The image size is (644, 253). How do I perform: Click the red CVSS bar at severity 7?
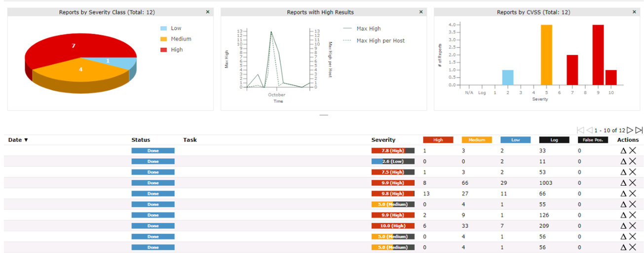(x=572, y=70)
